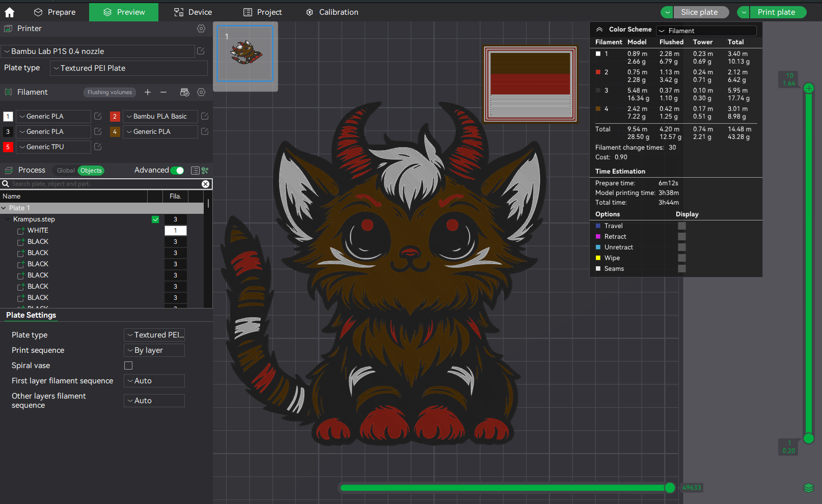This screenshot has height=504, width=822.
Task: Select plate 1 thumbnail
Action: (245, 53)
